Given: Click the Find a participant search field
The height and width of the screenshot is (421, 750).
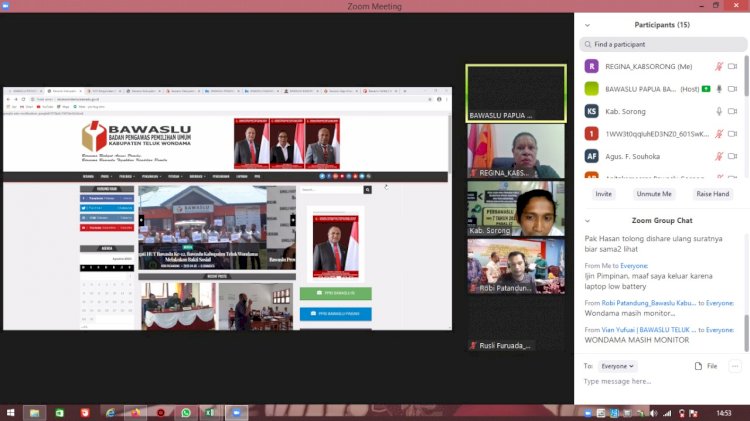Looking at the screenshot, I should coord(663,44).
